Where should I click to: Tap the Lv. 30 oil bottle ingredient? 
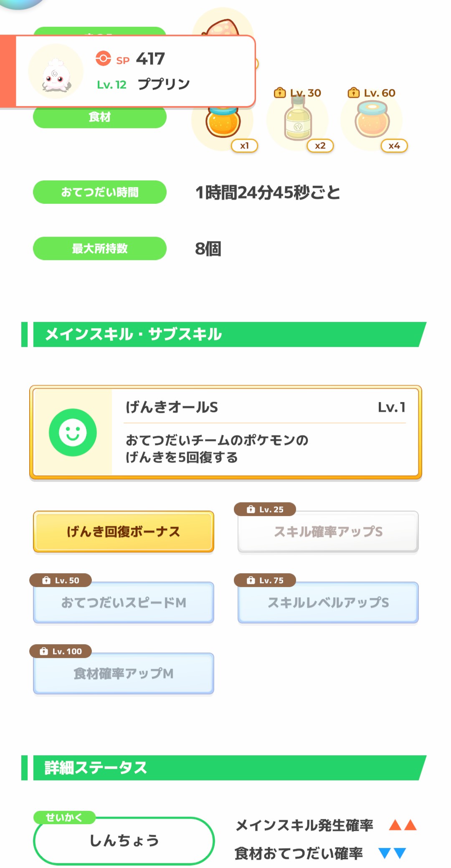click(x=298, y=121)
